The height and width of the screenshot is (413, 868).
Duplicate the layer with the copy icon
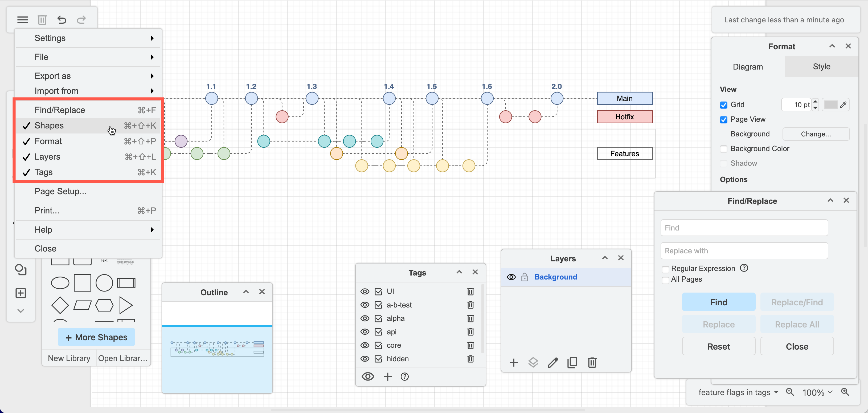tap(572, 362)
